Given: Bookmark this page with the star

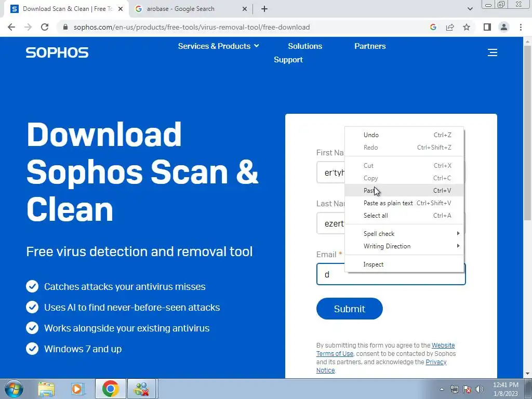Looking at the screenshot, I should [x=467, y=27].
